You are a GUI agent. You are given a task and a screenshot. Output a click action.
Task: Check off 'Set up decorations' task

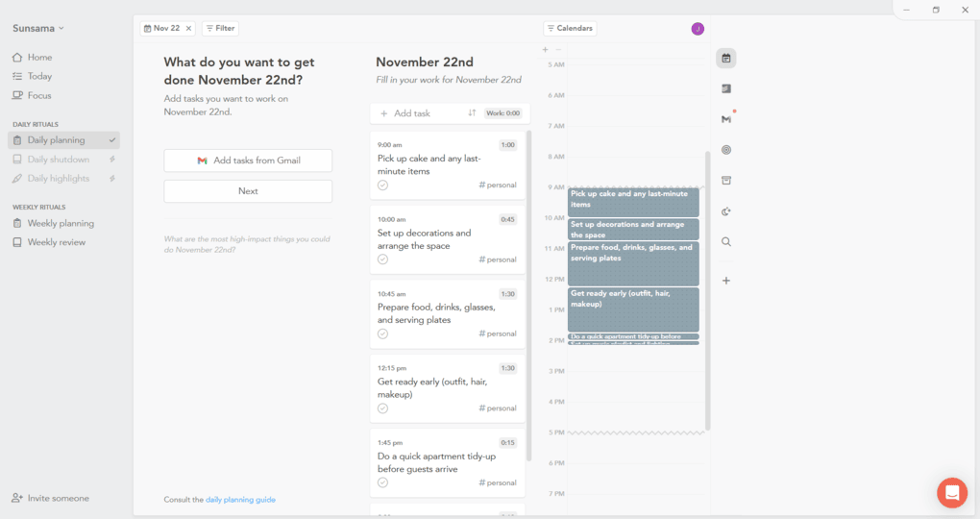coord(382,259)
